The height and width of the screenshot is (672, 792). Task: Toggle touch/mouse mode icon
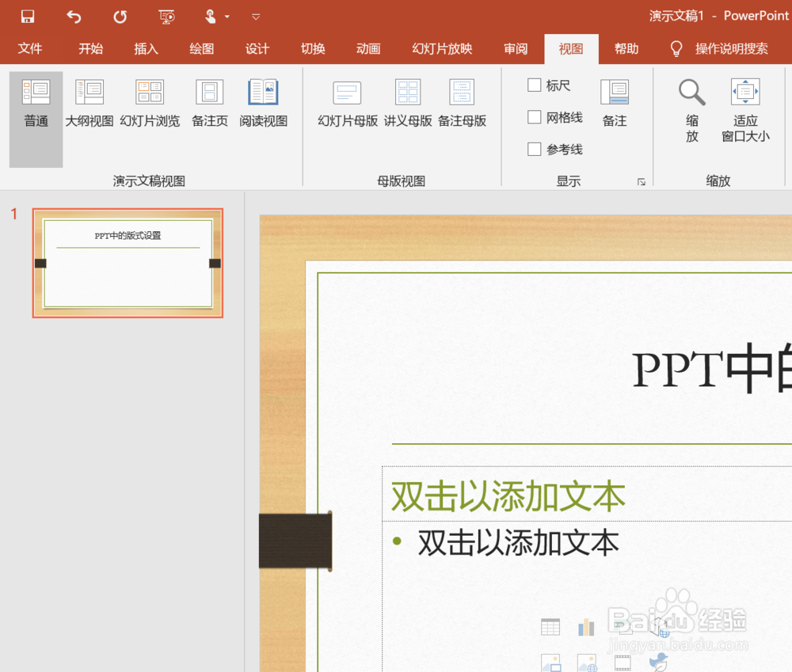(211, 17)
